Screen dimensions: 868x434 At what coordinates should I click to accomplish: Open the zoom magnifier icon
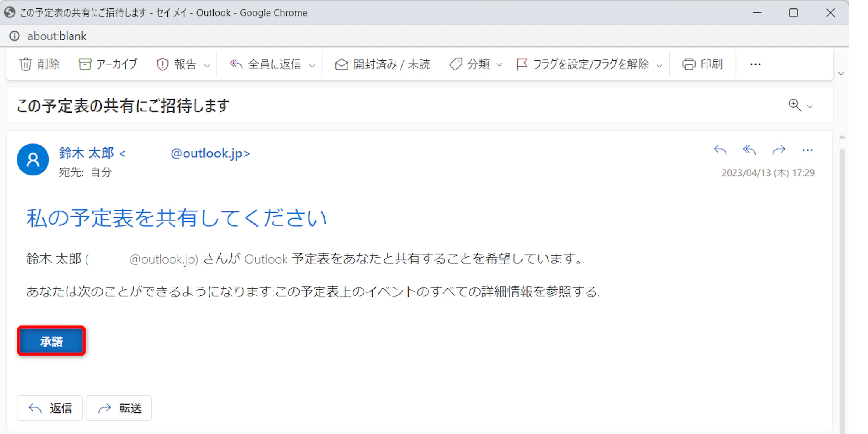(x=795, y=105)
